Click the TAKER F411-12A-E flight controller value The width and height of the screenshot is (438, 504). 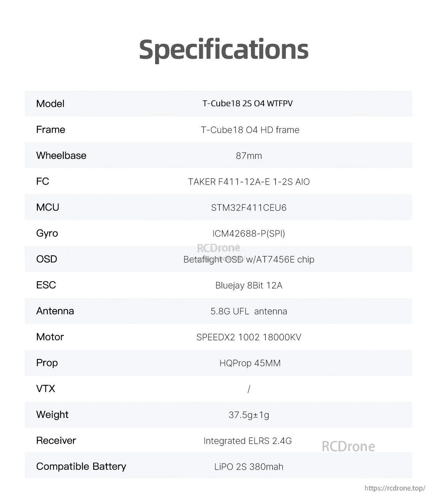point(249,182)
